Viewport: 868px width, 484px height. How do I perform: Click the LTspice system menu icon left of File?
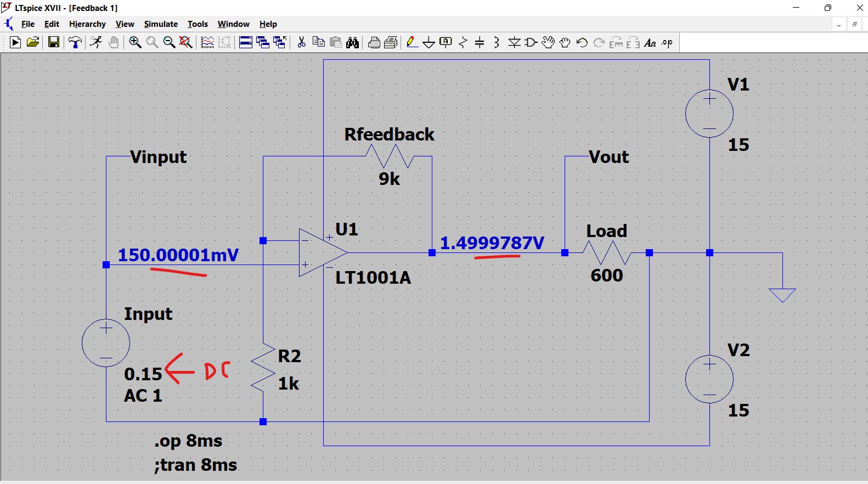coord(9,24)
